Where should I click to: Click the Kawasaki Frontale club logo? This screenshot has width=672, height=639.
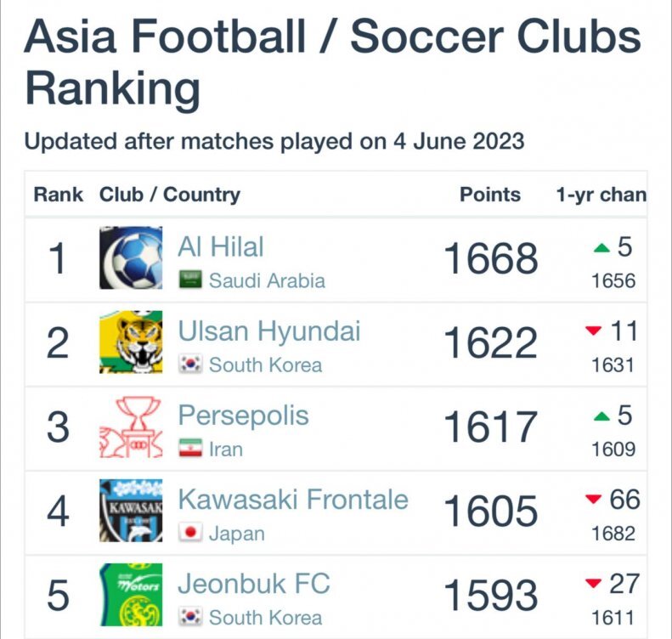131,511
